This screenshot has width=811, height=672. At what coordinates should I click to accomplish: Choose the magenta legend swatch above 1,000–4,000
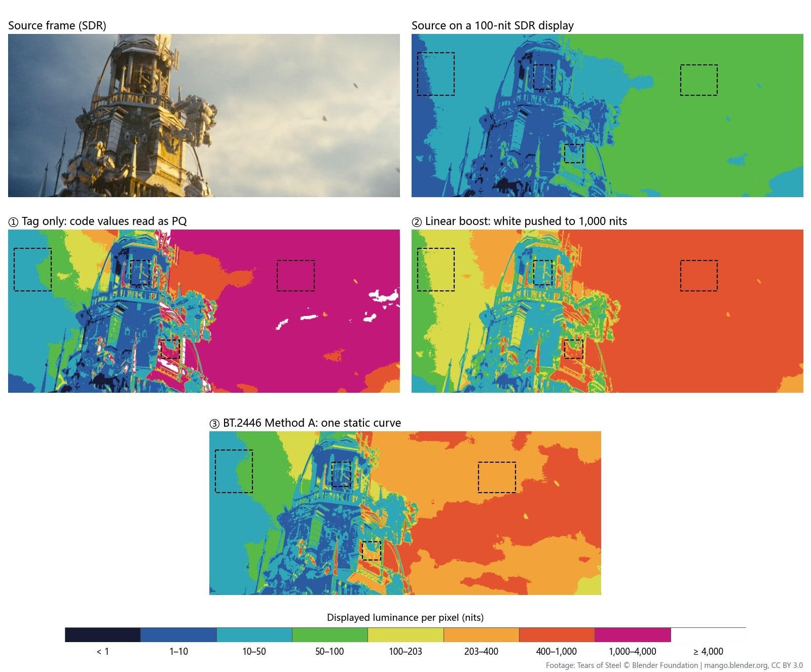(633, 635)
